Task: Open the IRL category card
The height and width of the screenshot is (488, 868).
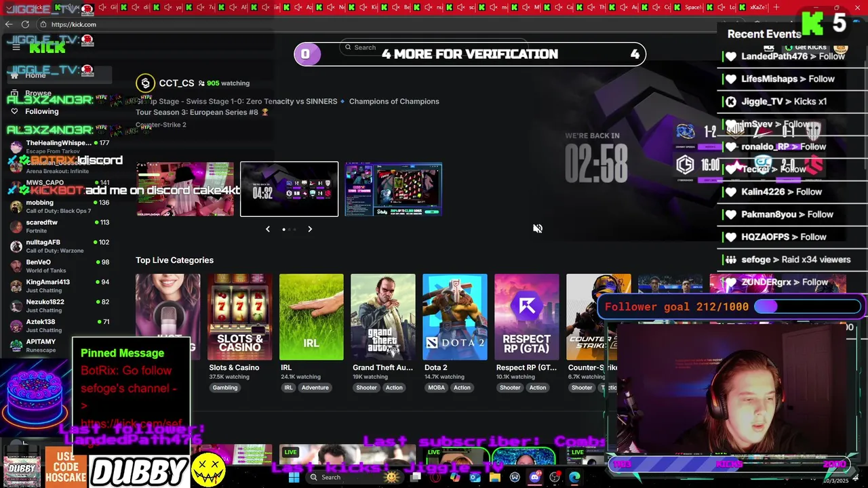Action: click(311, 317)
